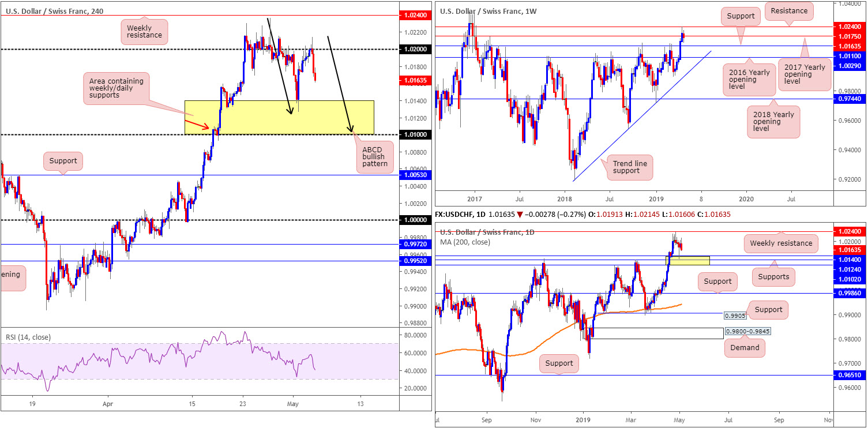Screen dimensions: 868x428
Task: Select the '1.01000' black price label on the 240 chart
Action: coord(415,134)
